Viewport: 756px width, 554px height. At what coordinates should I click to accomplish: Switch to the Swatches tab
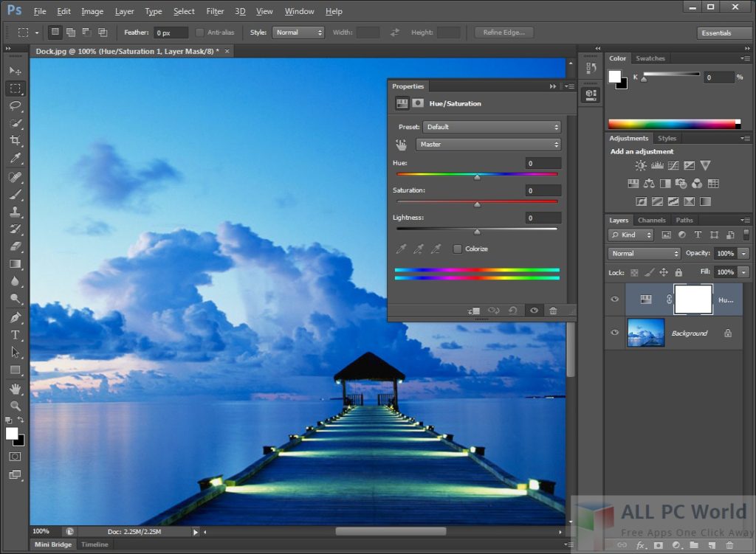650,58
